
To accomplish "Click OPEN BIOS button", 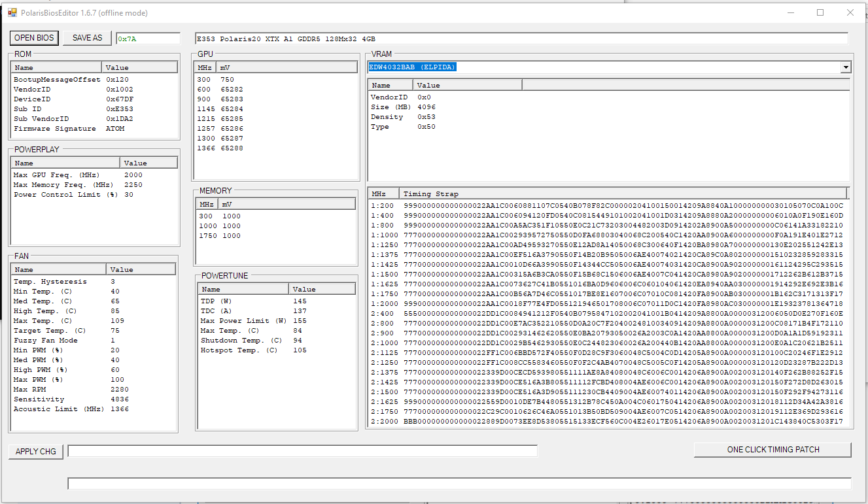I will [34, 38].
